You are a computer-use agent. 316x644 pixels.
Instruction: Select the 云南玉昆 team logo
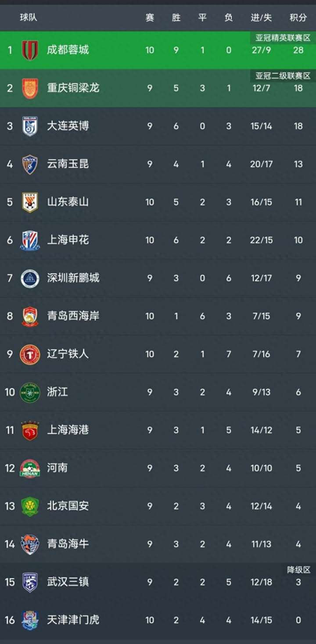[x=30, y=164]
